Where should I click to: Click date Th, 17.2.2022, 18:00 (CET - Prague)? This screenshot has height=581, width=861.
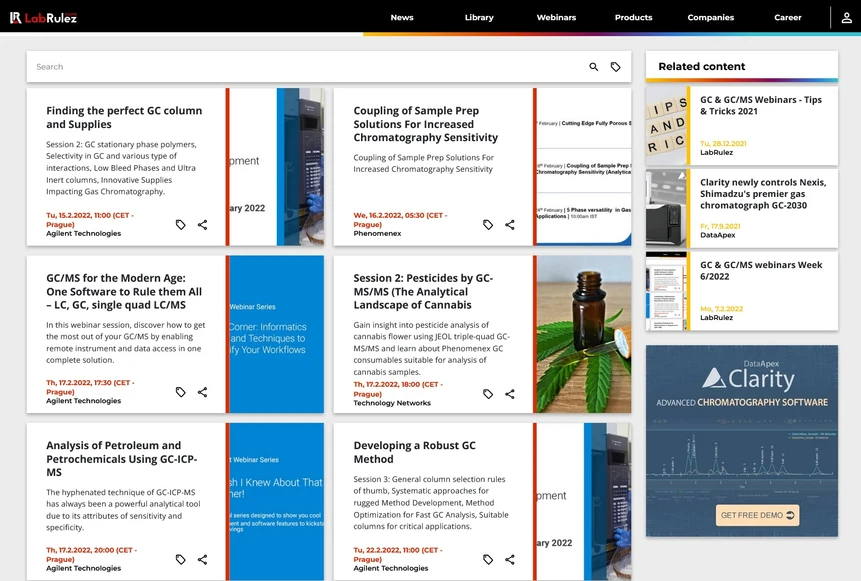[x=398, y=389]
